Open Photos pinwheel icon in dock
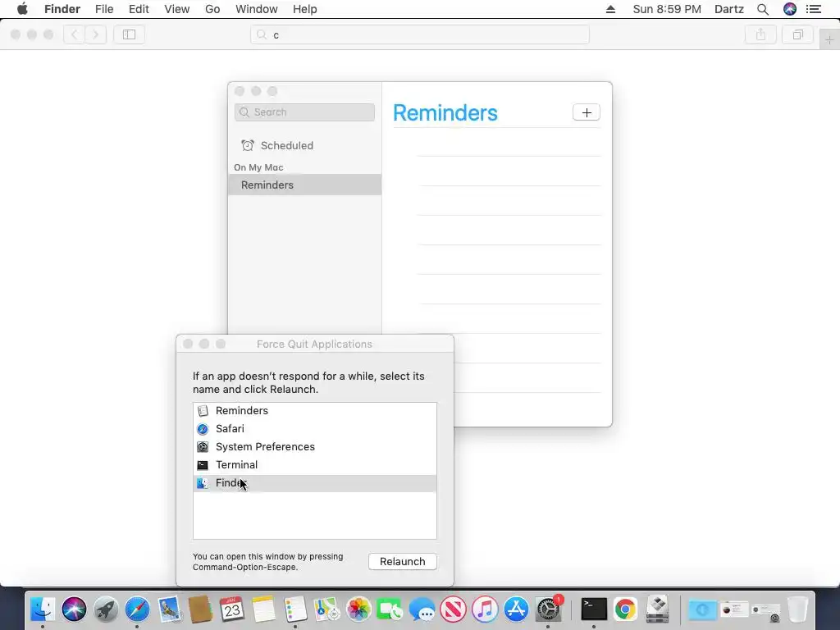The image size is (840, 630). pyautogui.click(x=358, y=609)
